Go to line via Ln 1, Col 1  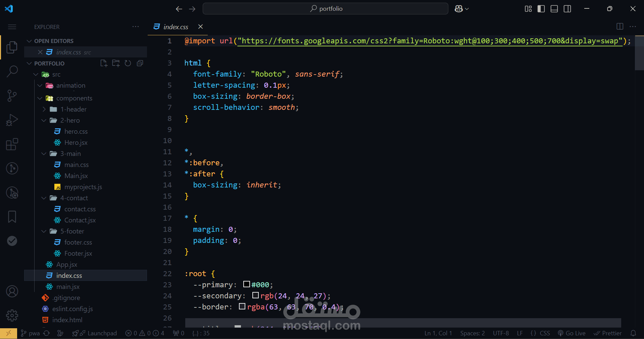click(x=438, y=333)
